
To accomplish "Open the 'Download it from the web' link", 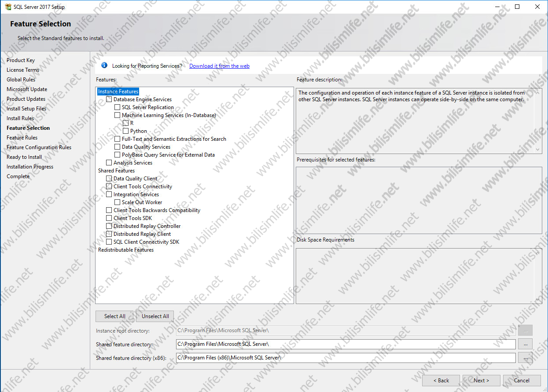I will coord(219,66).
